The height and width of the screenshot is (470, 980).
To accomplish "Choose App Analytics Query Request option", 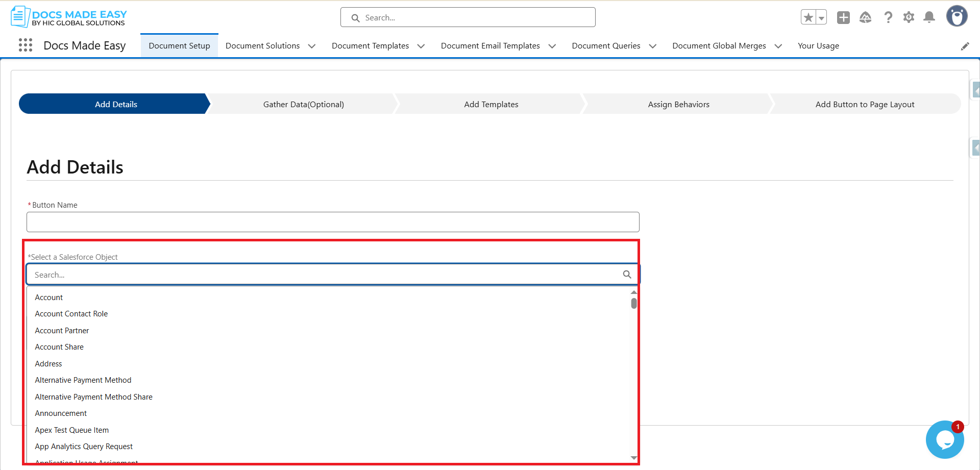I will click(84, 447).
